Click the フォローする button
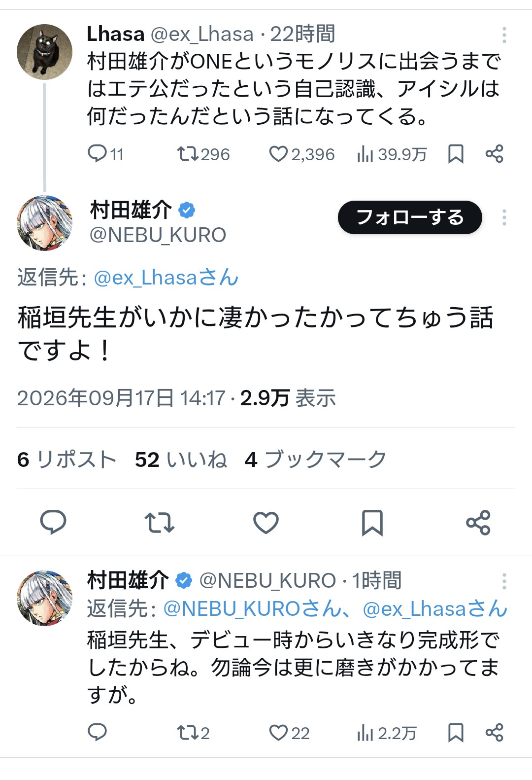The image size is (532, 780). [x=410, y=217]
